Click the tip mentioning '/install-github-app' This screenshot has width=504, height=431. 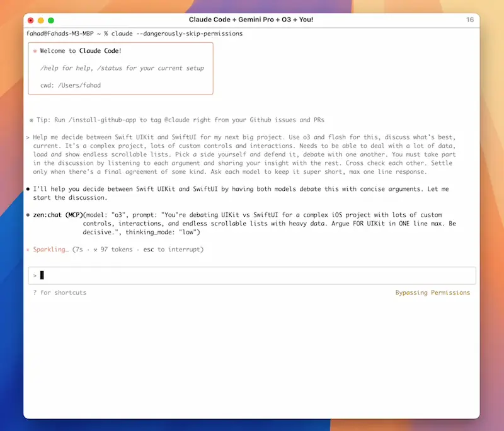coord(180,120)
